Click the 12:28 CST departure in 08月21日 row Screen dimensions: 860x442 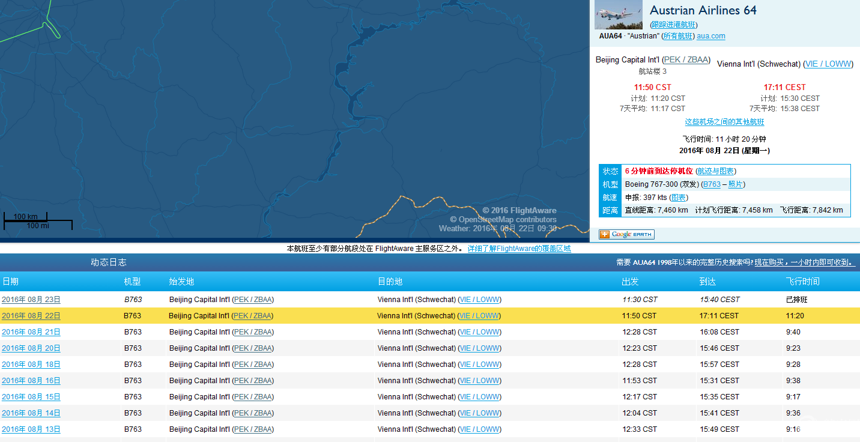(640, 332)
